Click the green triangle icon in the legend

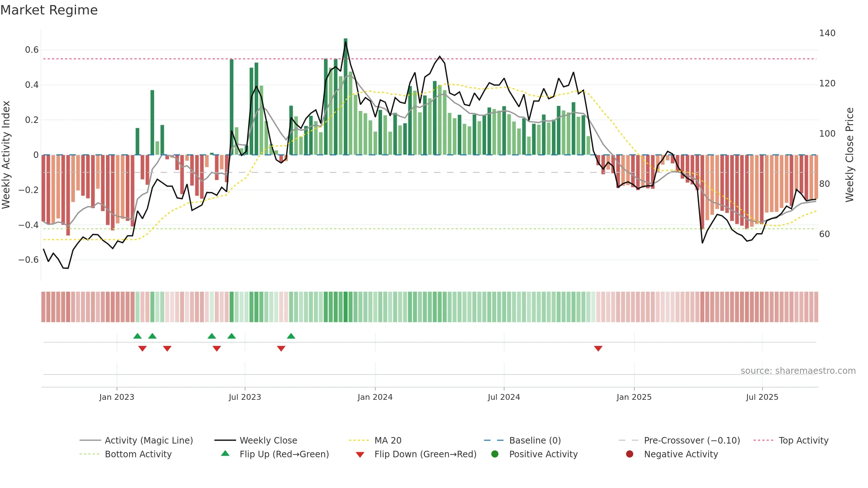(x=225, y=453)
